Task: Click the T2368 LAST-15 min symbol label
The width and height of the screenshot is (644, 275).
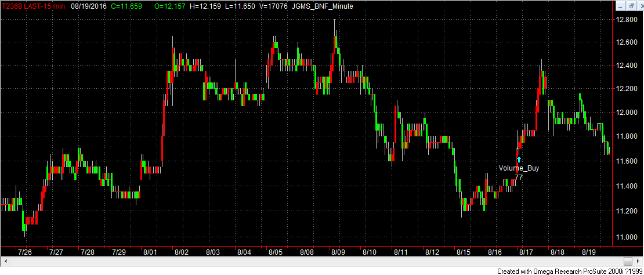Action: tap(34, 6)
